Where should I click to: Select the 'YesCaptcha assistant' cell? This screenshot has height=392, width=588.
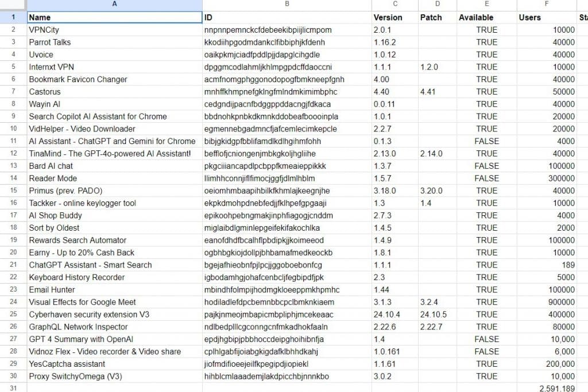(x=114, y=363)
